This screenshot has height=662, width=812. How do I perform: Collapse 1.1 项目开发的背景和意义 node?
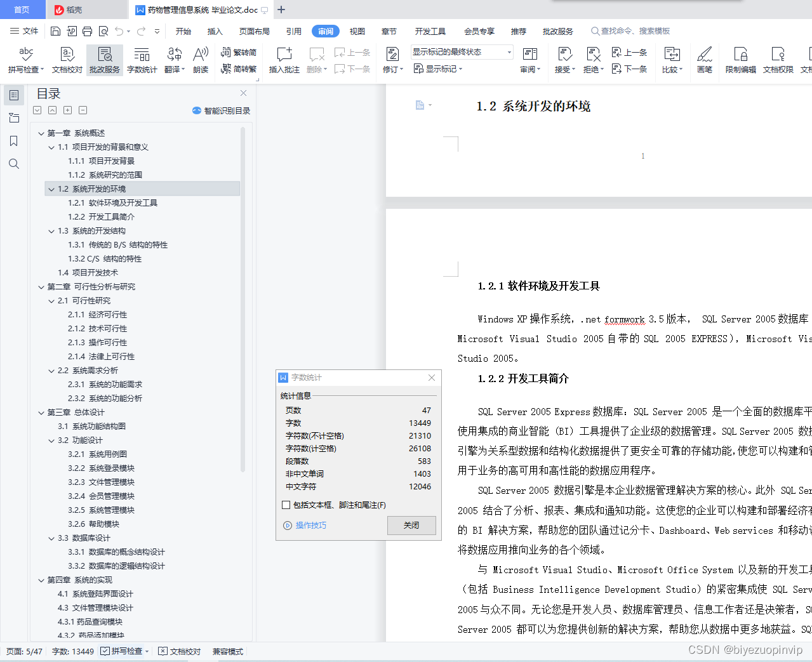coord(51,147)
